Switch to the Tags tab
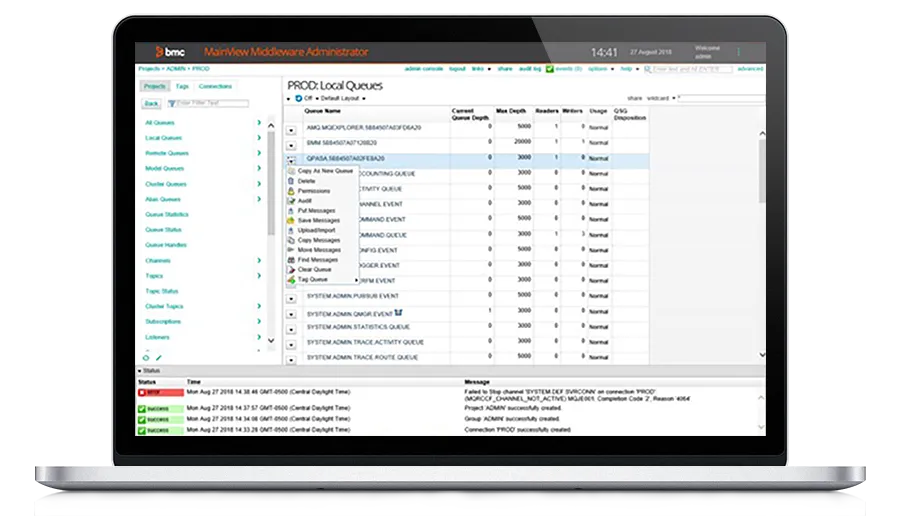This screenshot has height=516, width=900. [x=182, y=86]
